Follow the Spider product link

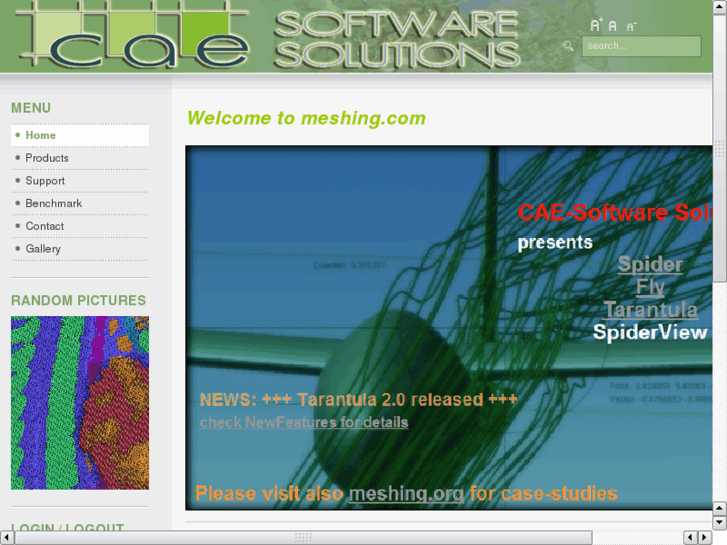pyautogui.click(x=650, y=264)
